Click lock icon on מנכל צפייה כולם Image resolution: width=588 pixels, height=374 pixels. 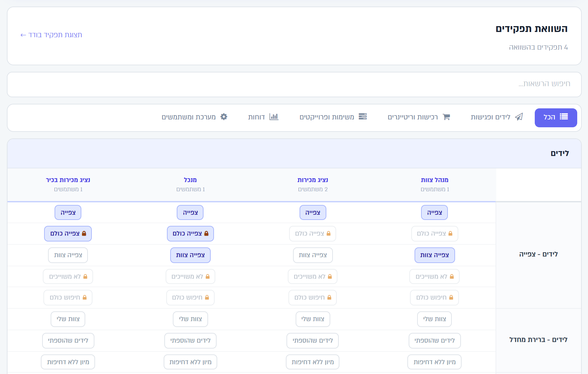[x=206, y=233]
